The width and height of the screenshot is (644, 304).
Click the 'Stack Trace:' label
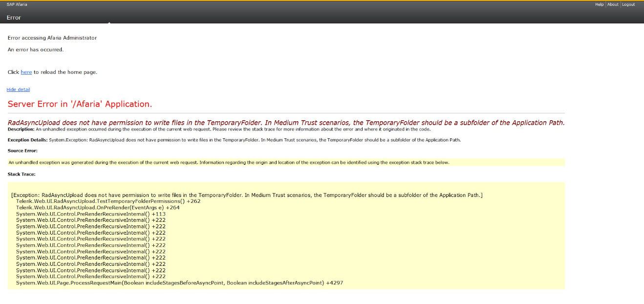click(21, 174)
